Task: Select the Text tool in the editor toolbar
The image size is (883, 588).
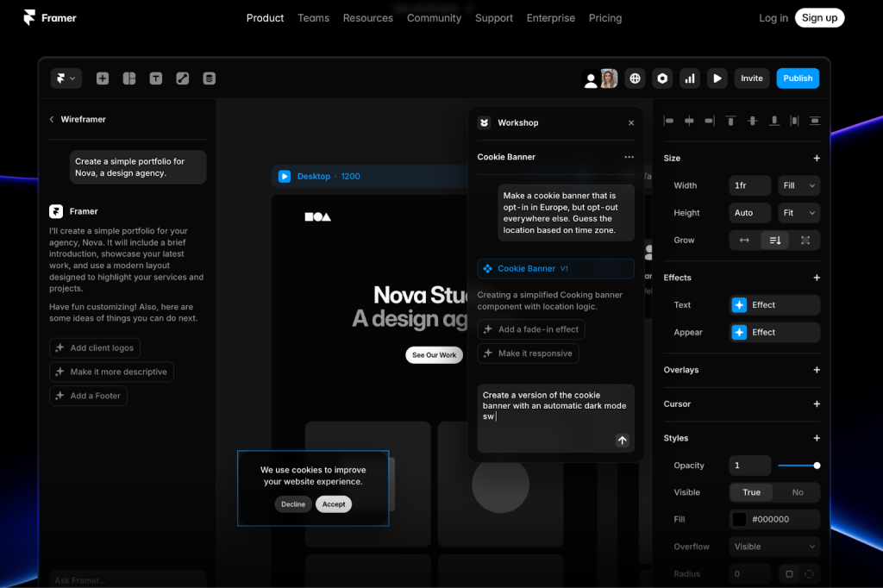Action: (156, 78)
